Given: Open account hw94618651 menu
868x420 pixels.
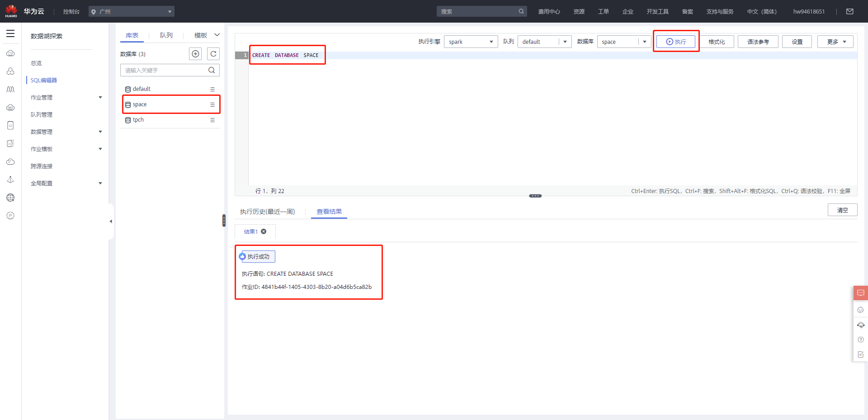Looking at the screenshot, I should (x=809, y=11).
